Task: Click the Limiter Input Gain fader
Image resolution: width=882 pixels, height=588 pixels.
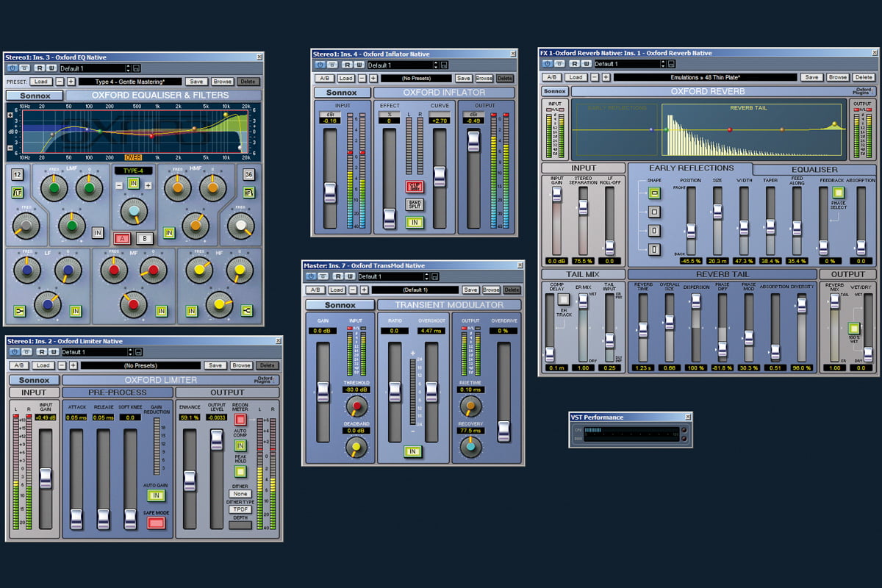Action: [46, 478]
